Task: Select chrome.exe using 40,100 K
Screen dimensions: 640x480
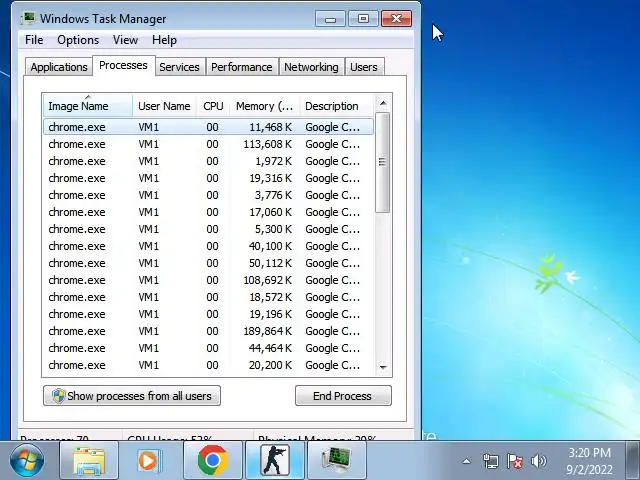Action: pyautogui.click(x=208, y=246)
